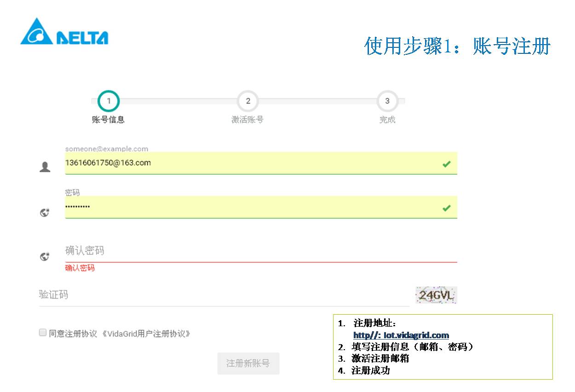
Task: Check the 同意注册协议 checkbox
Action: point(43,333)
